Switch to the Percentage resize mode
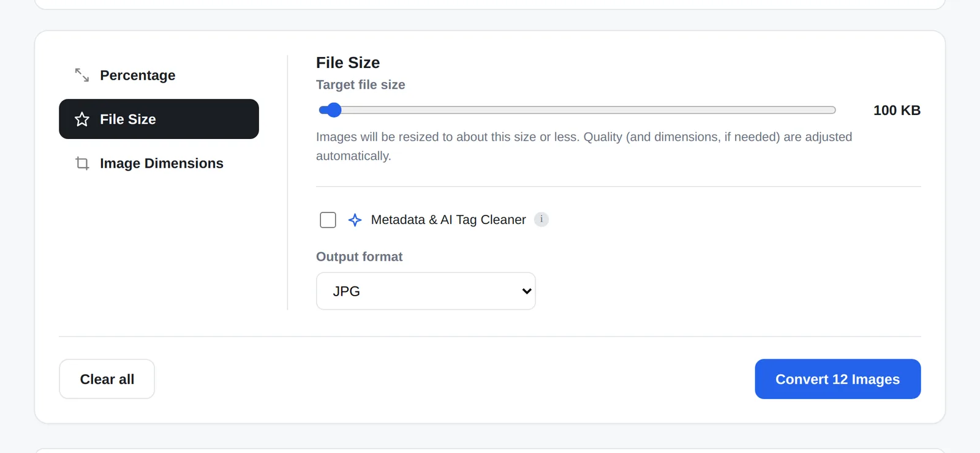This screenshot has height=453, width=980. pos(159,75)
